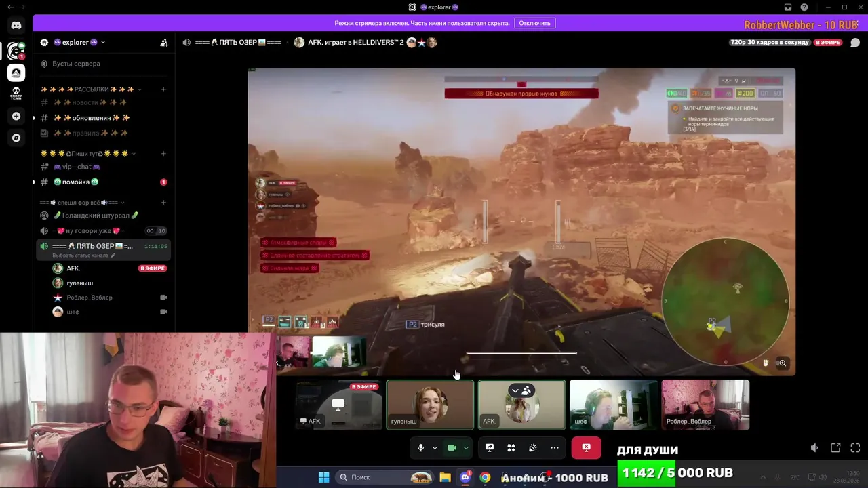Create channel in спешл фор всё category
Image resolution: width=868 pixels, height=488 pixels.
(x=163, y=203)
